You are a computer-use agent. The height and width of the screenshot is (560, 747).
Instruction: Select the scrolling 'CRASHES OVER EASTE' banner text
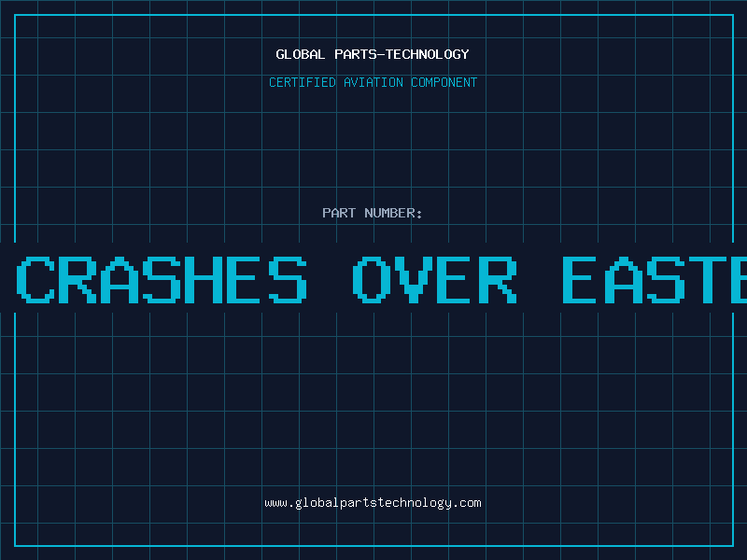tap(382, 279)
